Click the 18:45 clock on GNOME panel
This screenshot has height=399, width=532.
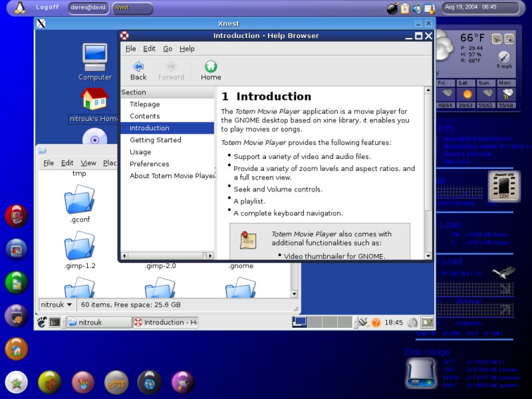(x=394, y=323)
